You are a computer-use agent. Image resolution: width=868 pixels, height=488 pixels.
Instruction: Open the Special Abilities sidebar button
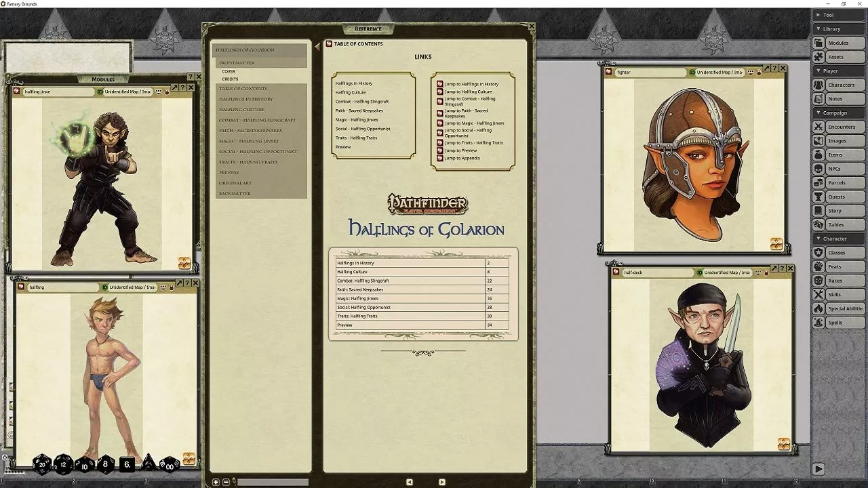point(837,308)
